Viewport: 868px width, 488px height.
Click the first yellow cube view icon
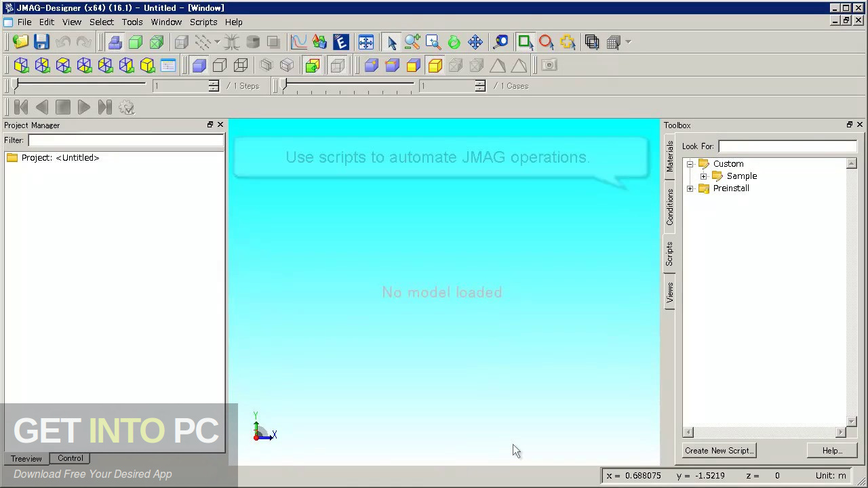(x=21, y=65)
